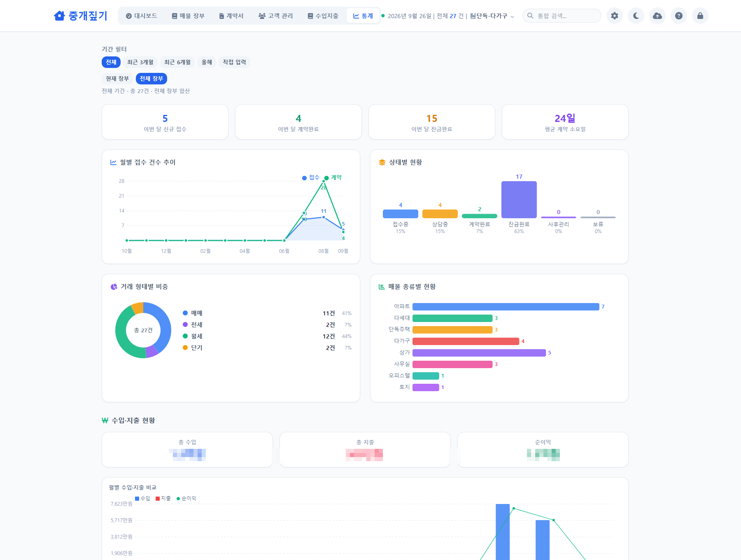This screenshot has width=741, height=560.
Task: Select the 올해 period filter
Action: coord(207,62)
